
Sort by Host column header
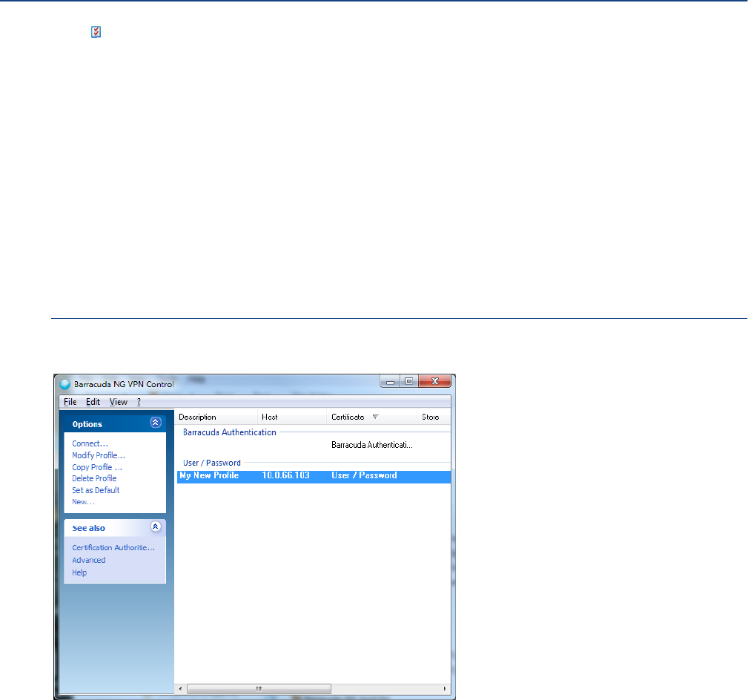click(292, 417)
